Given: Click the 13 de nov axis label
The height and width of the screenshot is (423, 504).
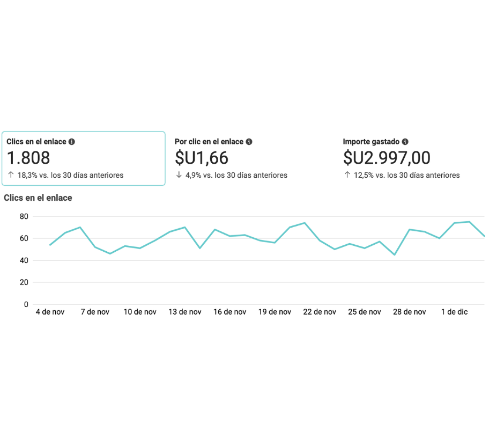Looking at the screenshot, I should pyautogui.click(x=184, y=312).
